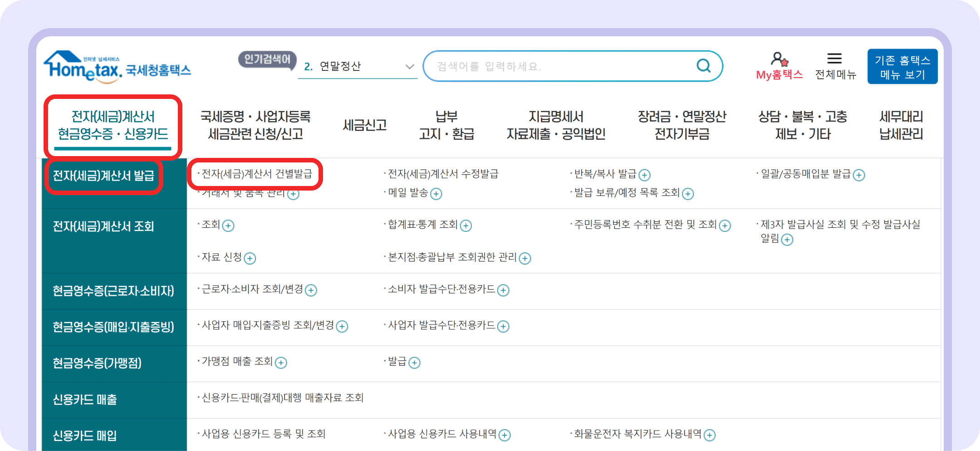Open the 전체메뉴 hamburger icon
This screenshot has height=451, width=980.
[x=835, y=58]
